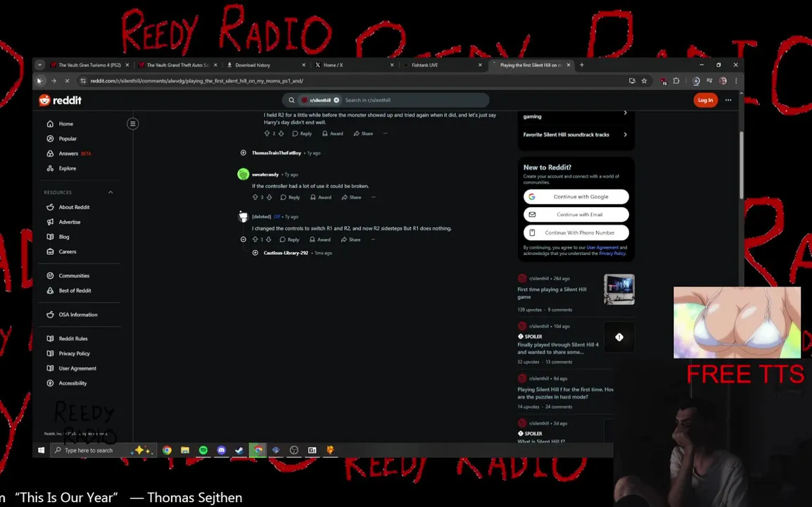This screenshot has height=507, width=812.
Task: Share the deleted OP comment
Action: (350, 239)
